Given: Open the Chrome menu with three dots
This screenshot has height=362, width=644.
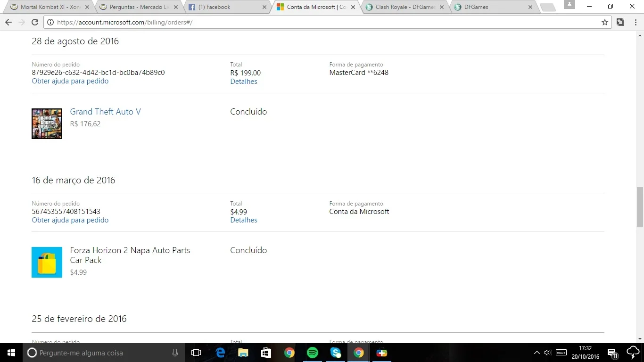Looking at the screenshot, I should tap(635, 22).
